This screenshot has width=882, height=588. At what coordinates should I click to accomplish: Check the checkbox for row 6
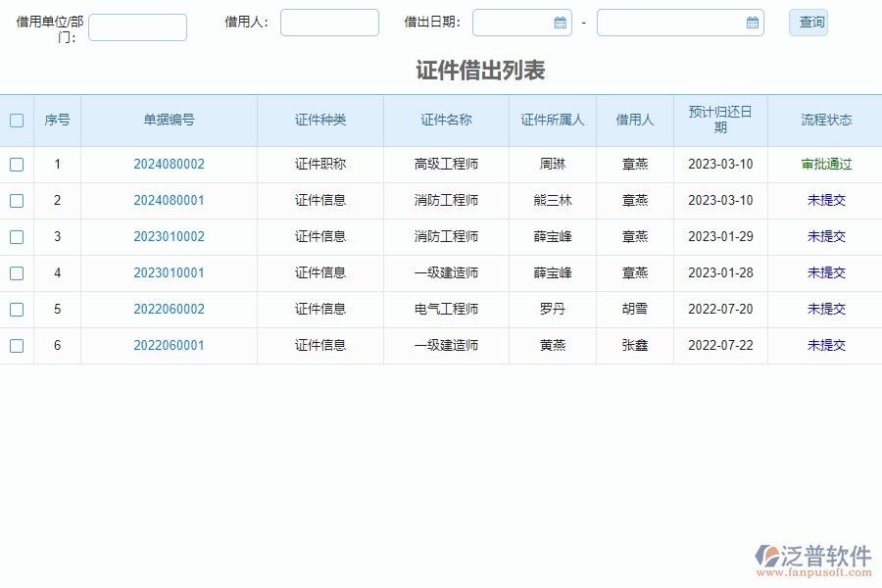(17, 345)
